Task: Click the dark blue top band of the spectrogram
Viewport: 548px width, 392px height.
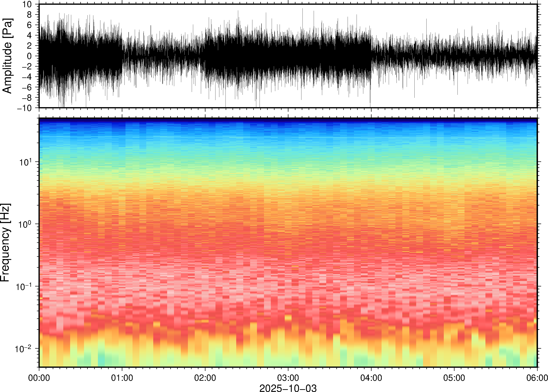Action: (x=288, y=120)
